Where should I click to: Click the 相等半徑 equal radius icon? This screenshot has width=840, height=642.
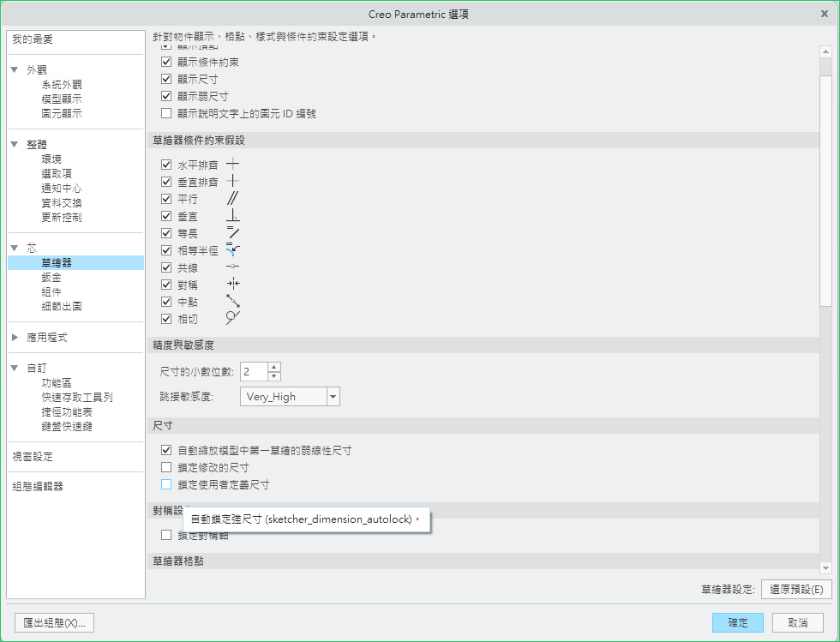(x=232, y=250)
